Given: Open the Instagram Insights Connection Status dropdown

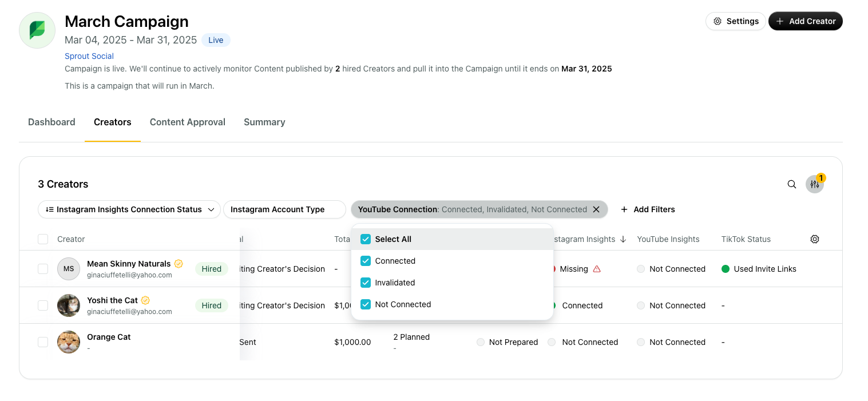Looking at the screenshot, I should 129,209.
